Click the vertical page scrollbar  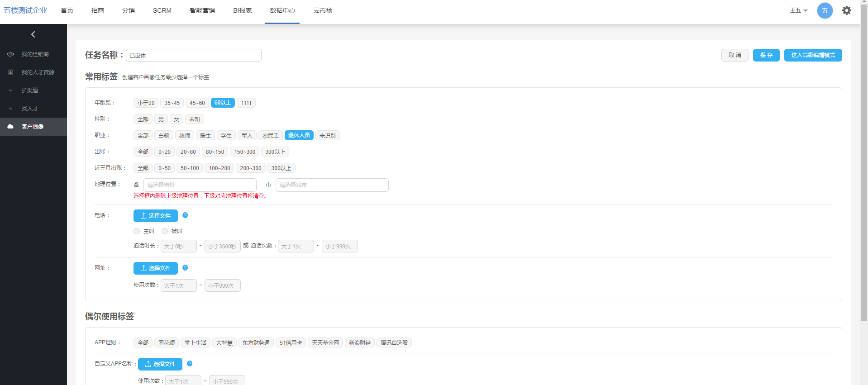point(864,163)
